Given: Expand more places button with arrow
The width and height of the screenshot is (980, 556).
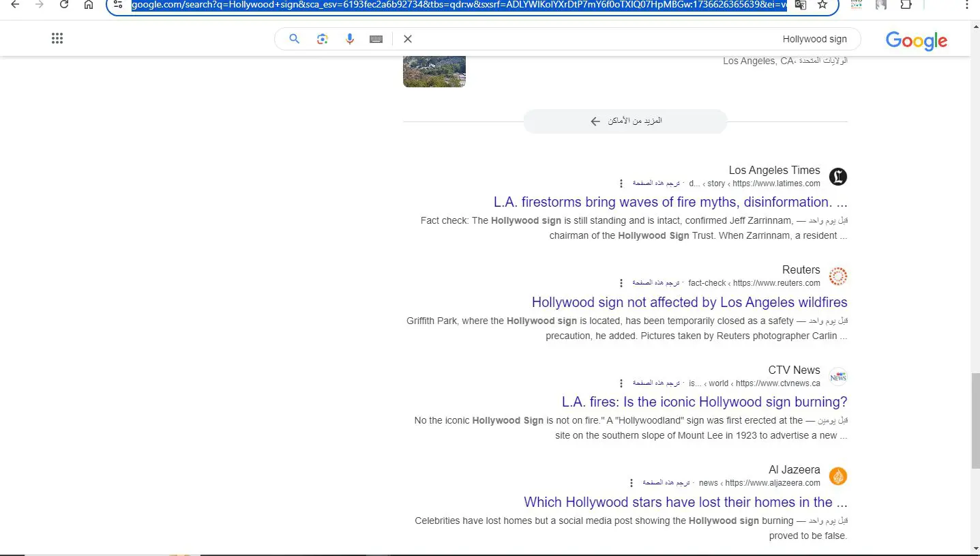Looking at the screenshot, I should coord(625,121).
